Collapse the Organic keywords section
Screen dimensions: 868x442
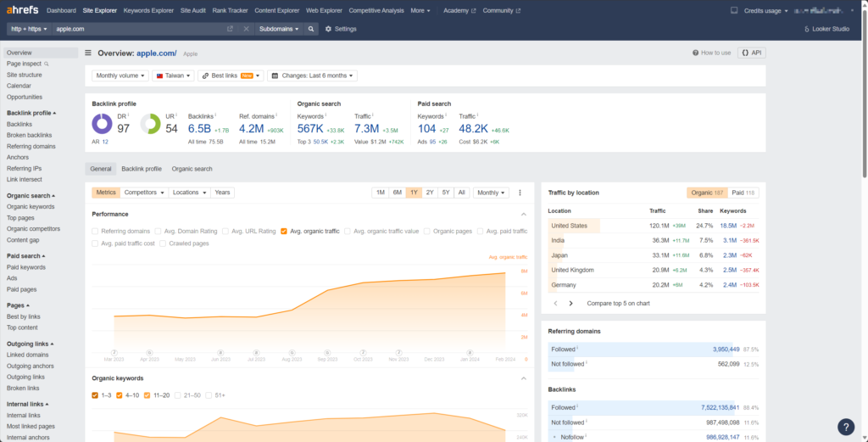(524, 378)
